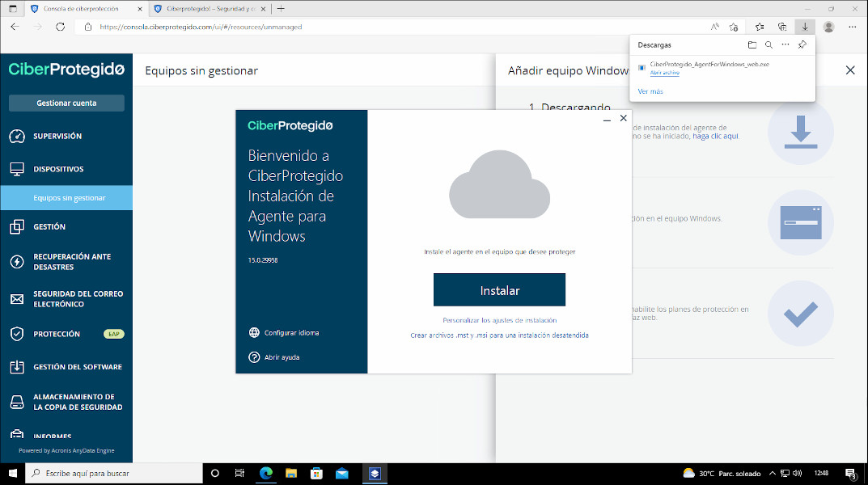Open the Gestión section icon
This screenshot has width=868, height=485.
click(17, 226)
